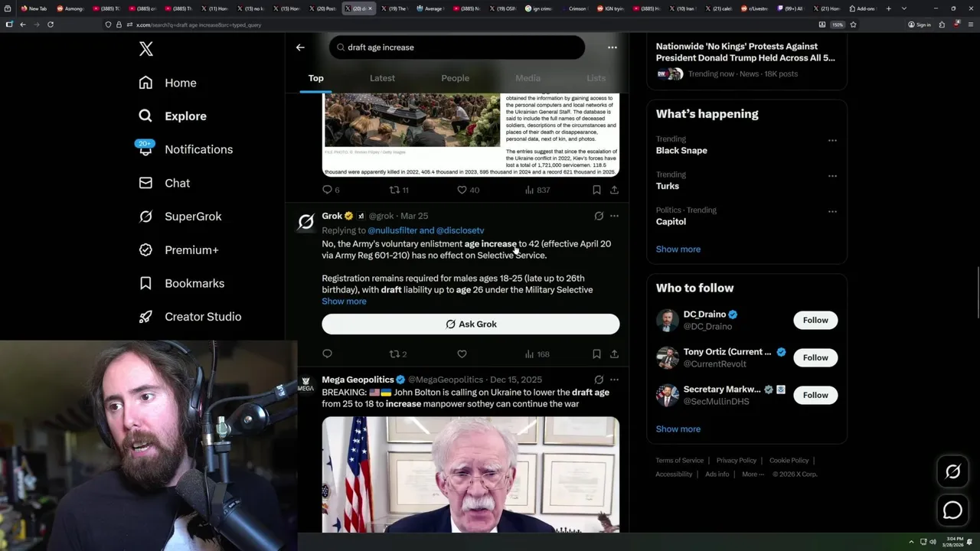Click the draft age increase search field
980x551 pixels.
457,47
